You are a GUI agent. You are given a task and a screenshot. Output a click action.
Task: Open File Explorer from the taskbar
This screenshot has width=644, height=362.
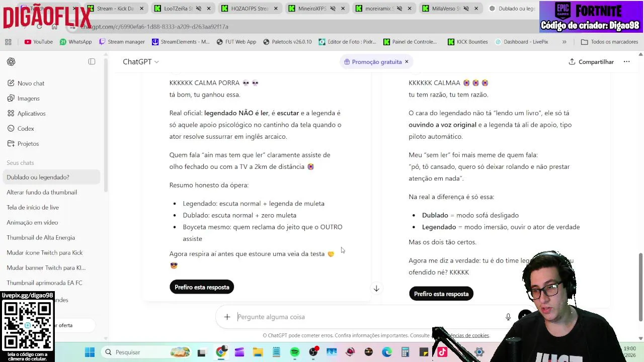point(258,352)
